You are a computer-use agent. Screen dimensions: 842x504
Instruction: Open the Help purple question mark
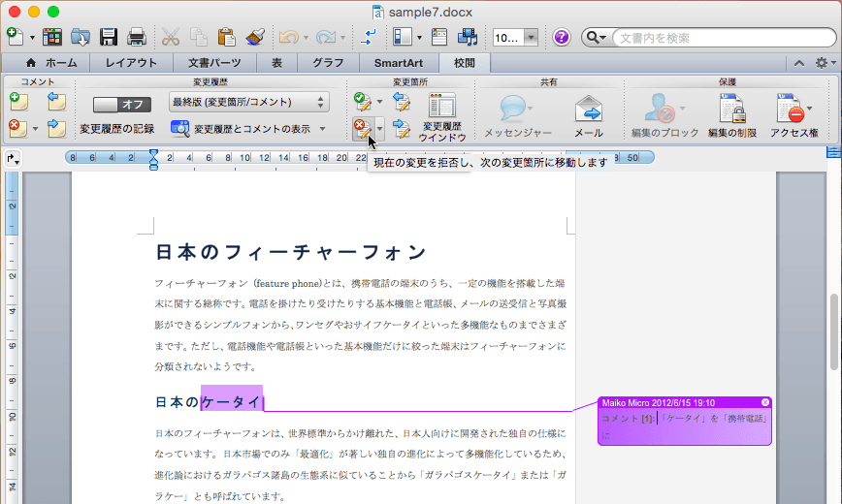pos(562,38)
